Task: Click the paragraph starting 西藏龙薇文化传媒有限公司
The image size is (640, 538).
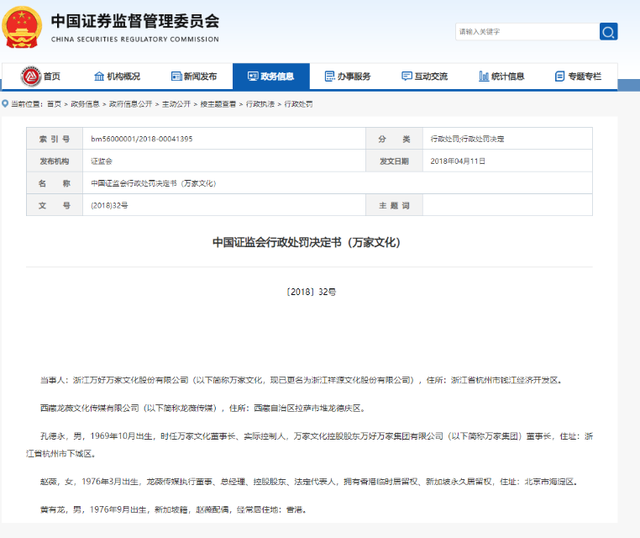Action: click(202, 408)
